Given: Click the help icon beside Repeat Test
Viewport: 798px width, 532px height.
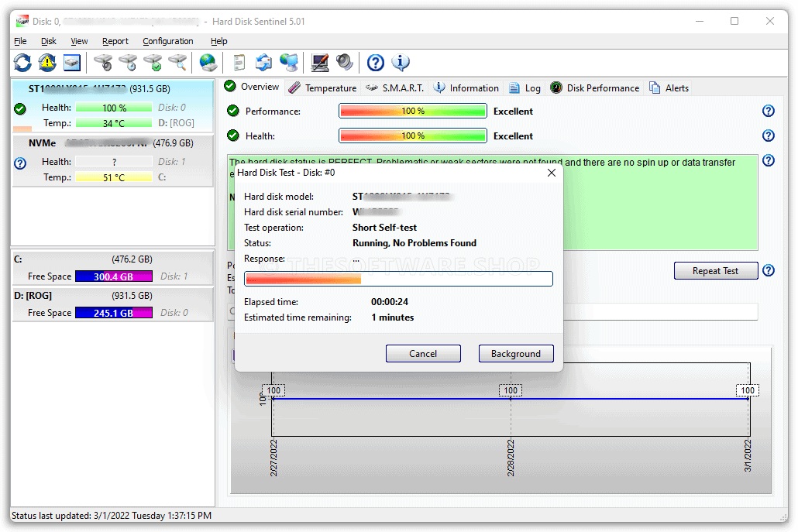Looking at the screenshot, I should point(769,270).
